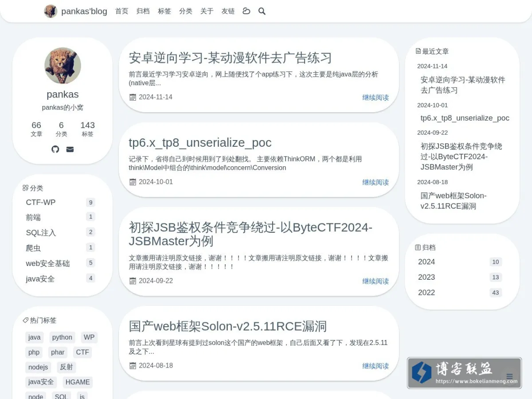532x399 pixels.
Task: Open 分类 in the navigation bar
Action: [186, 11]
